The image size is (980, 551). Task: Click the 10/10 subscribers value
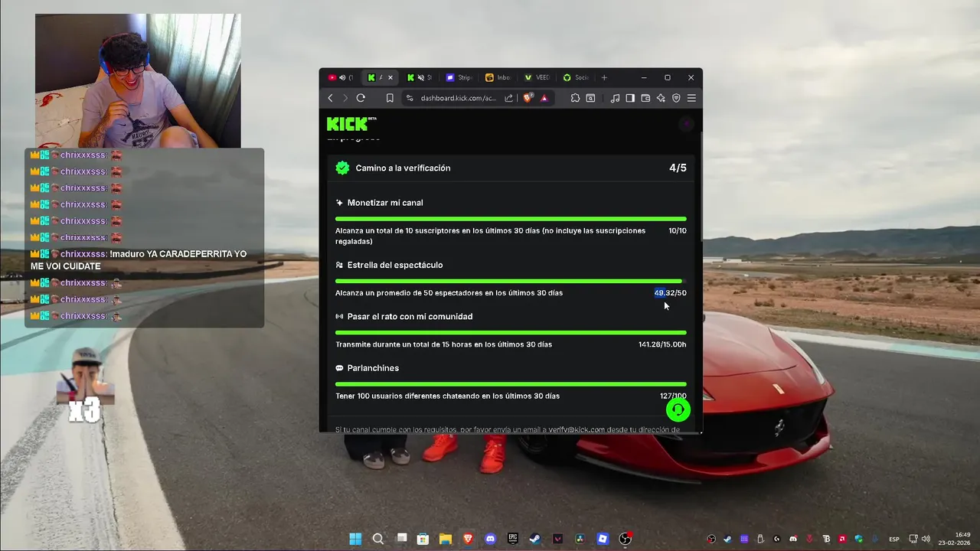click(x=678, y=230)
